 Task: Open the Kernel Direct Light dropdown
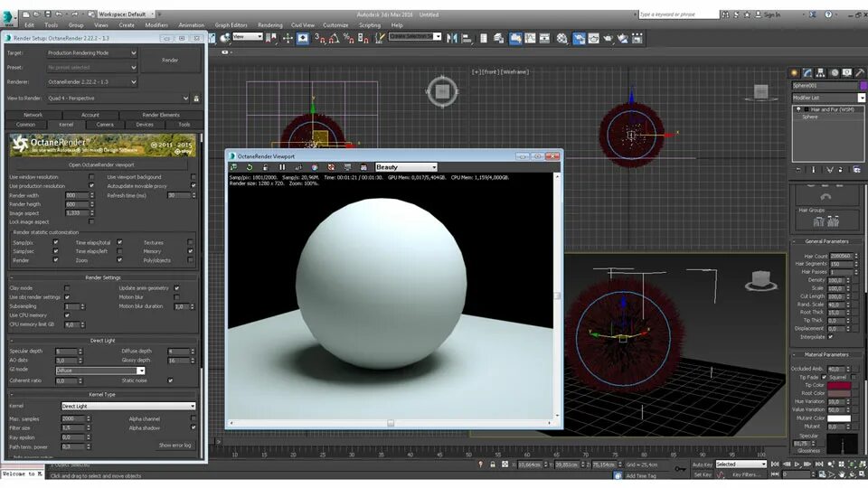click(x=127, y=406)
